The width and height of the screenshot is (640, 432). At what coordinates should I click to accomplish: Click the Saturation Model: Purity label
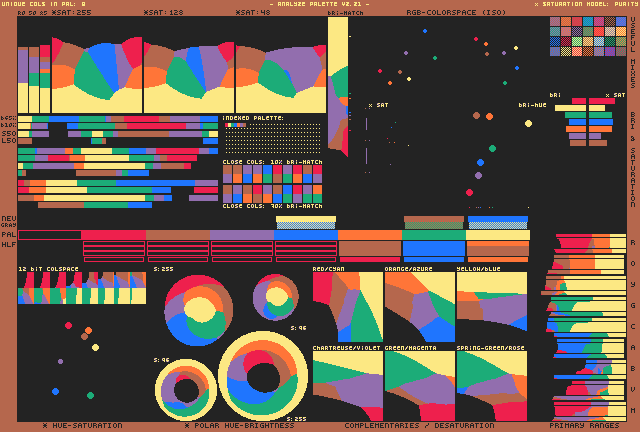click(584, 4)
